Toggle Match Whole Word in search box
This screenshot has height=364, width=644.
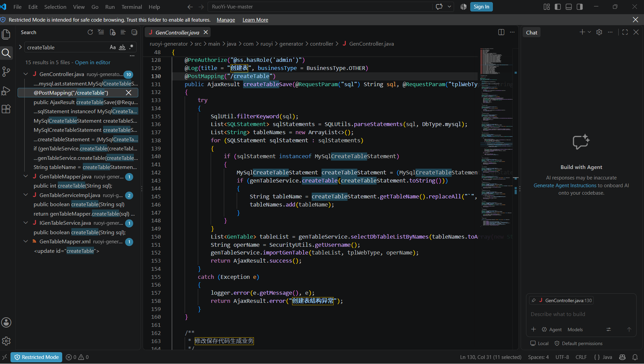(122, 47)
